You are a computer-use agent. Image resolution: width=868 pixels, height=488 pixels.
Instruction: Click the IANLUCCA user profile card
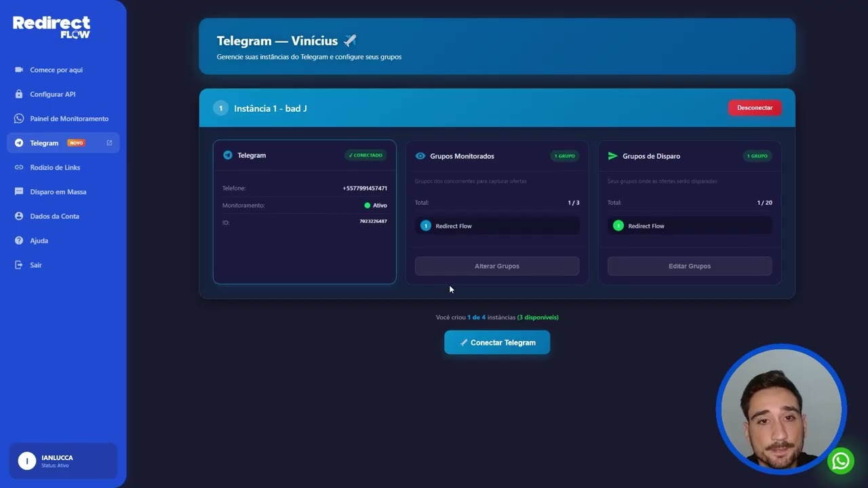[x=63, y=461]
